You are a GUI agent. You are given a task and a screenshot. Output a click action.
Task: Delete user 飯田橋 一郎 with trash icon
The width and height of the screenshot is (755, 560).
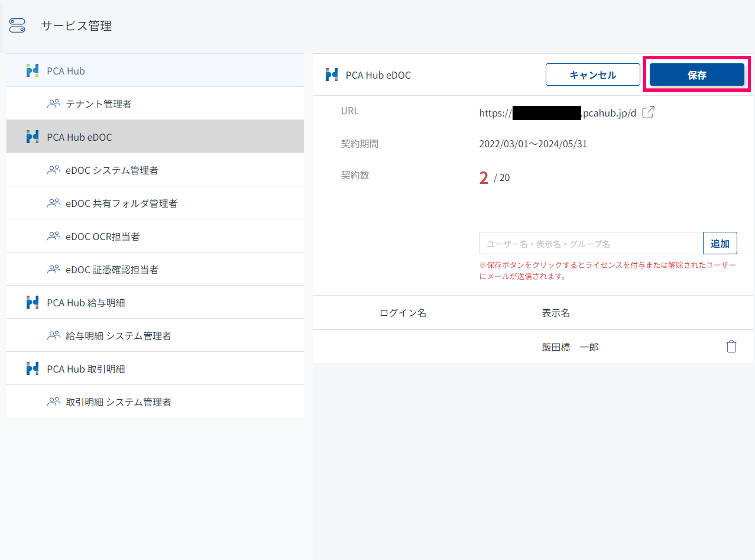[x=731, y=346]
